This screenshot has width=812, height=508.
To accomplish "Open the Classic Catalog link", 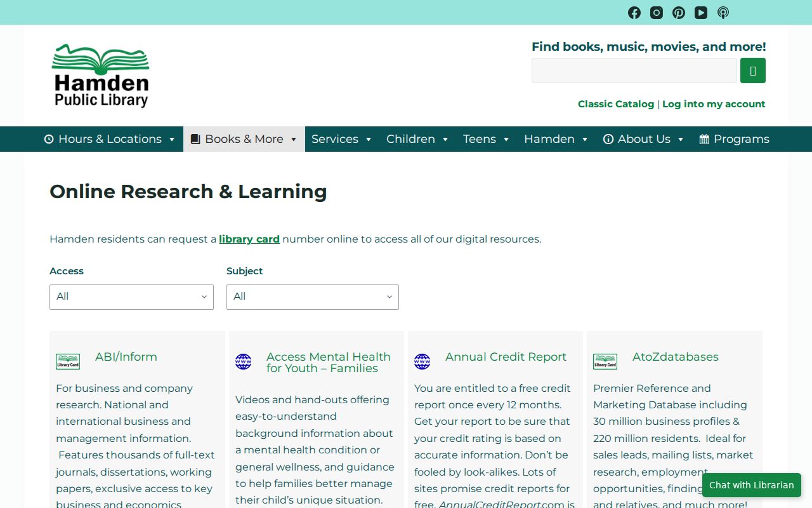I will point(616,104).
